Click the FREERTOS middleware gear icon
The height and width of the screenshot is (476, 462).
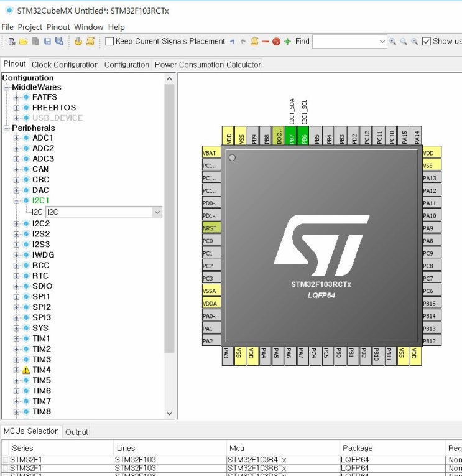pos(26,108)
